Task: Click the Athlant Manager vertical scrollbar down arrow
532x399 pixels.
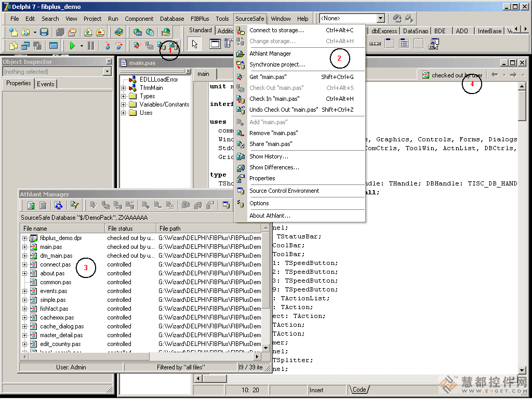Action: tap(265, 348)
